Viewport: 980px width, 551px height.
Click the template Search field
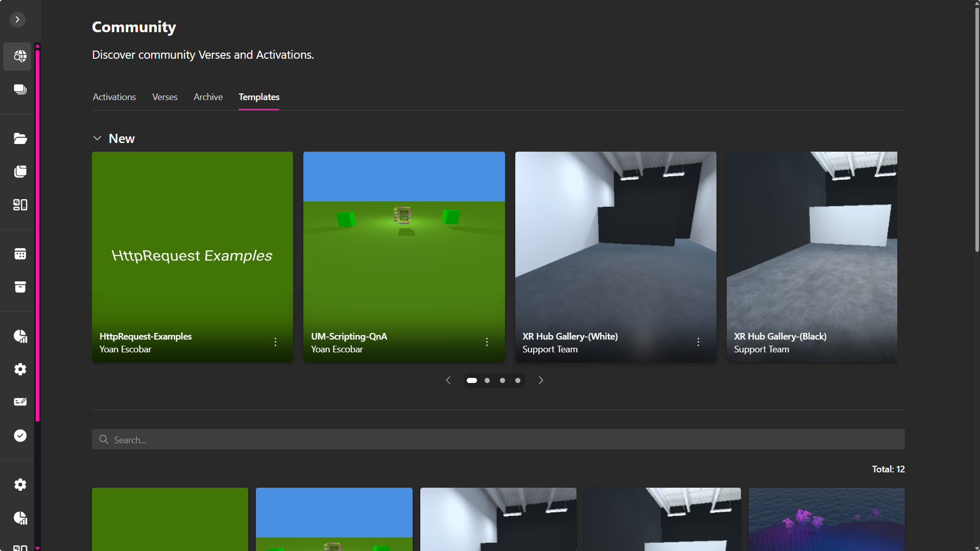point(498,440)
